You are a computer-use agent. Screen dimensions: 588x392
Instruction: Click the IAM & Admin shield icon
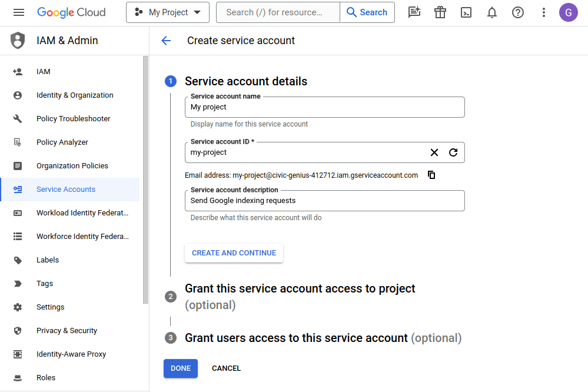click(18, 41)
